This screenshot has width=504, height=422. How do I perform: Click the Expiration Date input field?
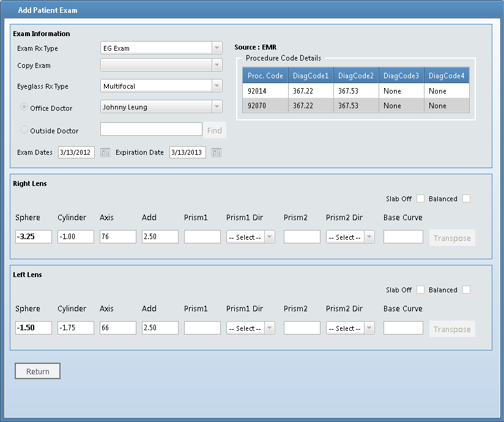point(188,152)
